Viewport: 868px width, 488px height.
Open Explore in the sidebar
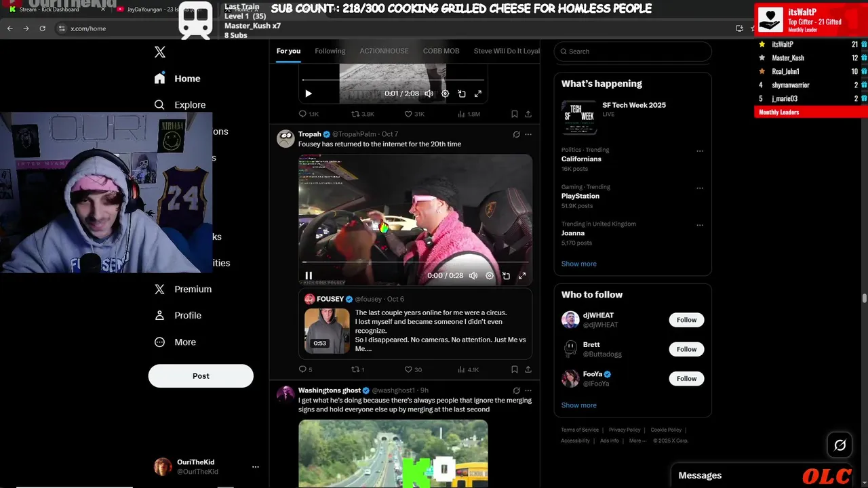coord(180,105)
